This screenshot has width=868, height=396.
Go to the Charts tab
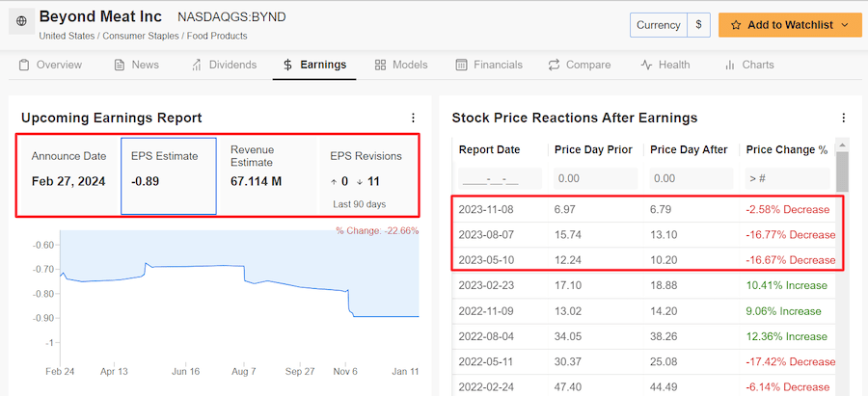tap(749, 65)
